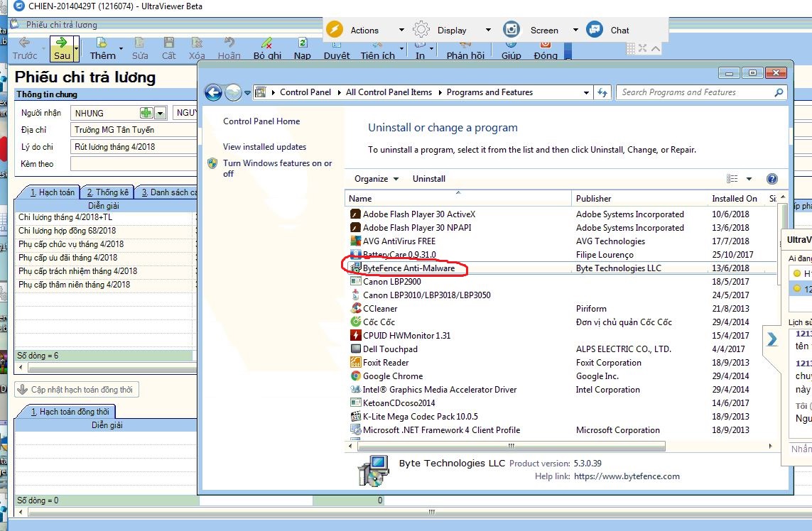
Task: Select the 1. Hạch toán đồng thời tab
Action: 70,412
